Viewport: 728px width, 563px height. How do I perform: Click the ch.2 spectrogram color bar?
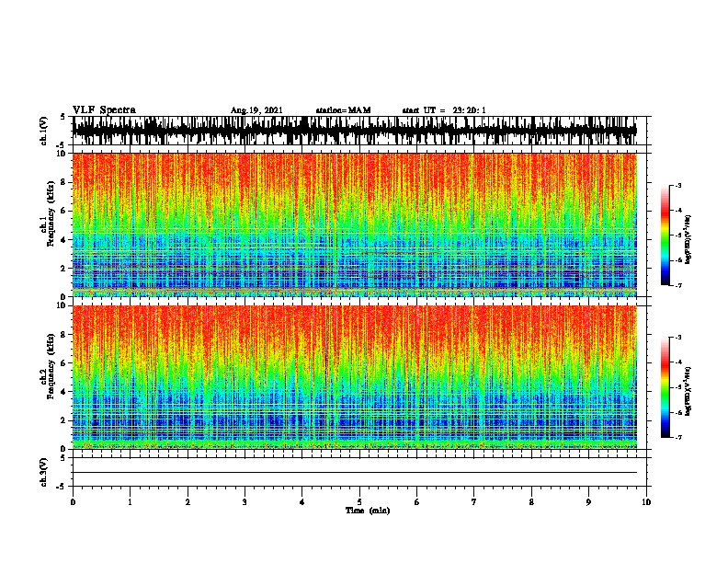click(x=665, y=387)
